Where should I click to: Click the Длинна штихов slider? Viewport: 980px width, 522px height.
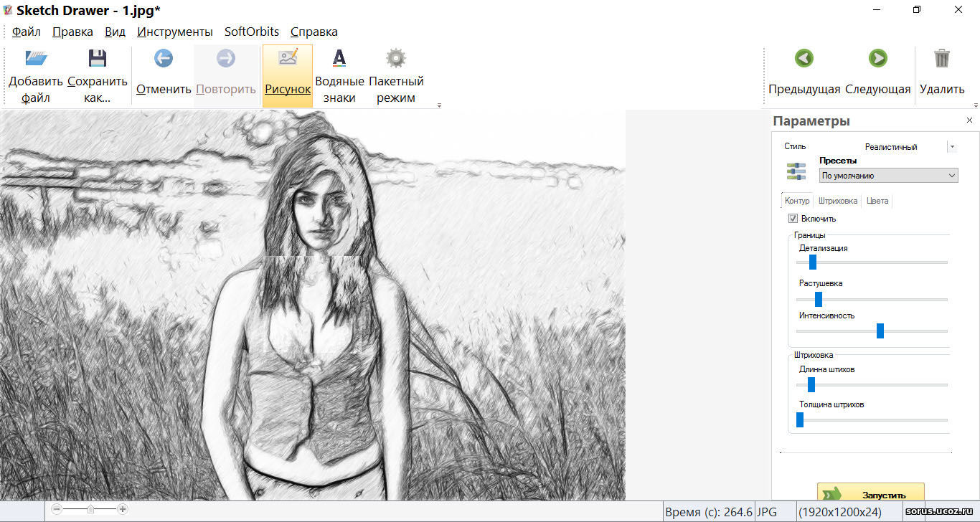point(872,385)
